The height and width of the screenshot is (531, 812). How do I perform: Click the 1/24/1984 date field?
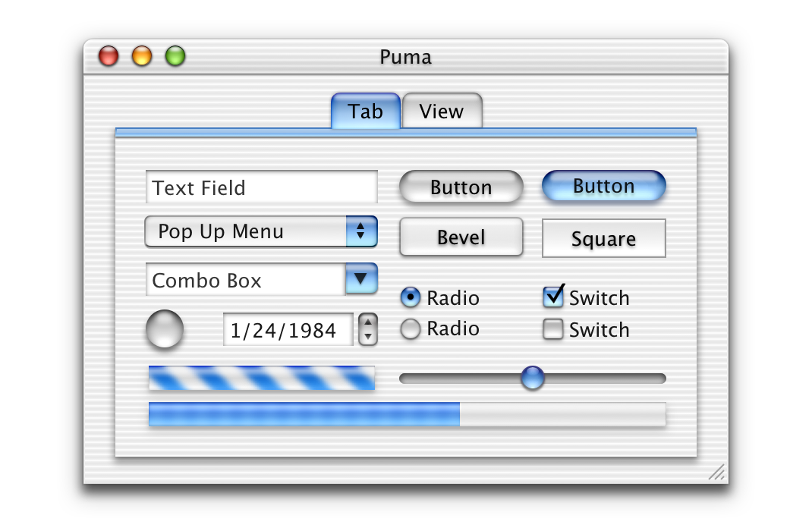pos(288,329)
